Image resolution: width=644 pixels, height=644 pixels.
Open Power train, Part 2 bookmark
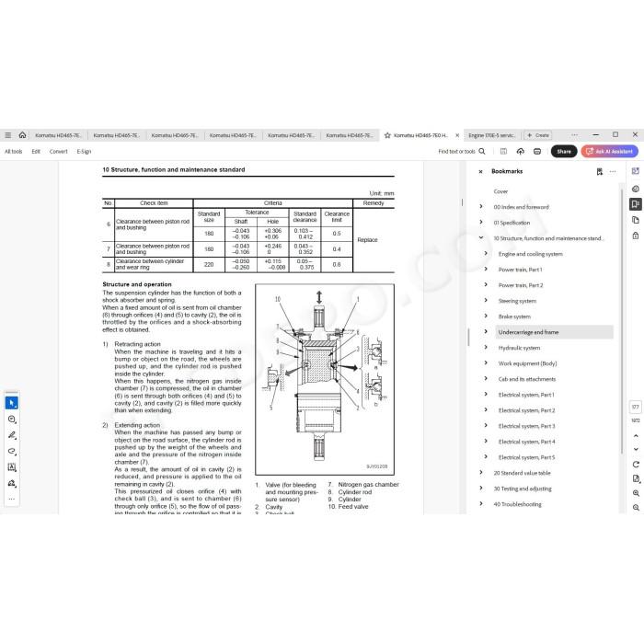coord(521,285)
